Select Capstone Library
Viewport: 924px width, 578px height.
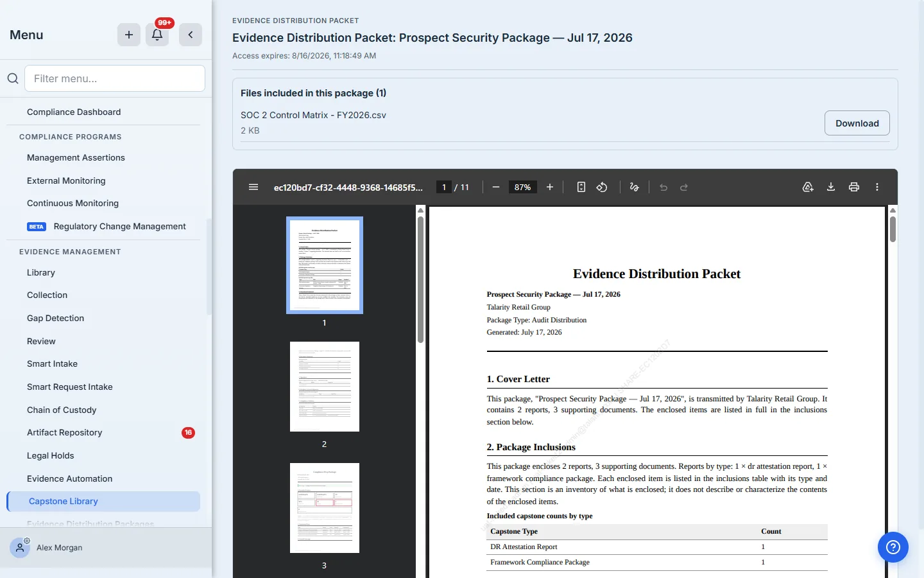pyautogui.click(x=103, y=501)
